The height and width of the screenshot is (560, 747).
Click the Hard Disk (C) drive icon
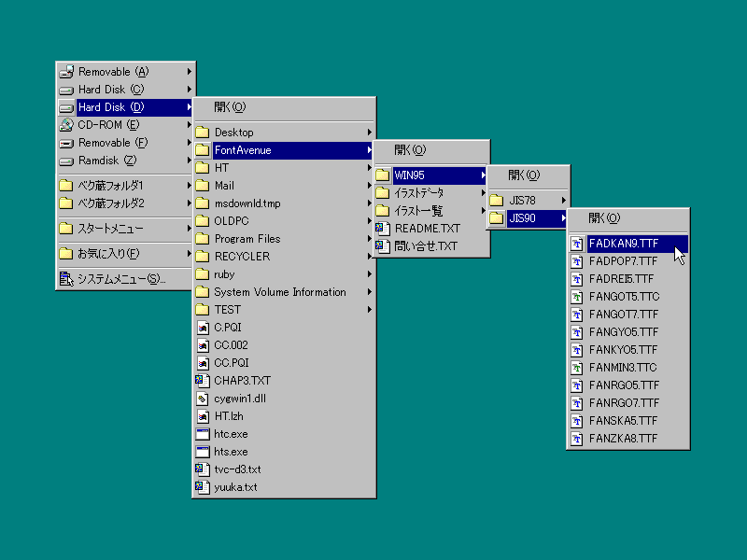66,90
